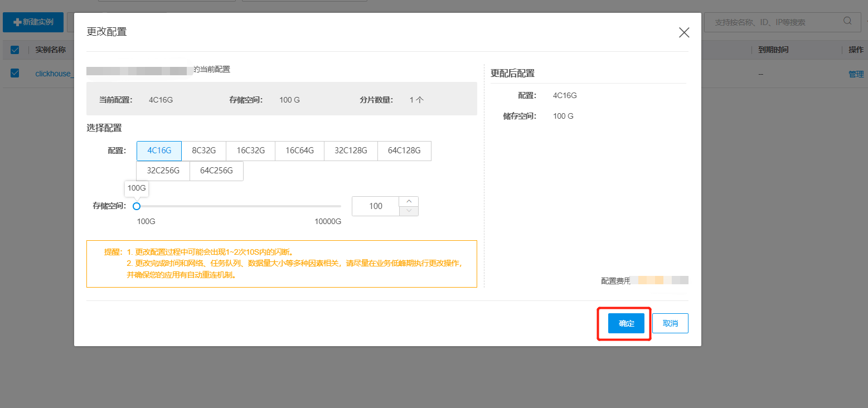This screenshot has width=868, height=408.
Task: Click the 新建实例 button
Action: 33,22
